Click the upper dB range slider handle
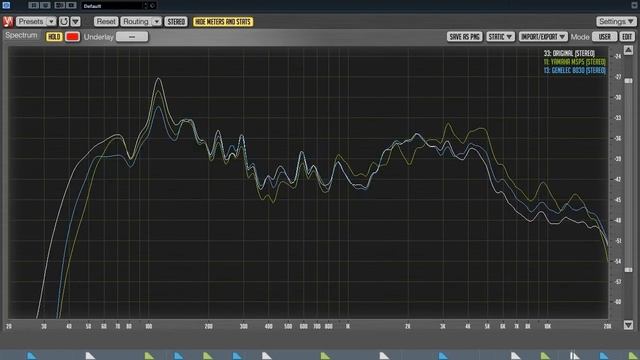 coord(629,81)
